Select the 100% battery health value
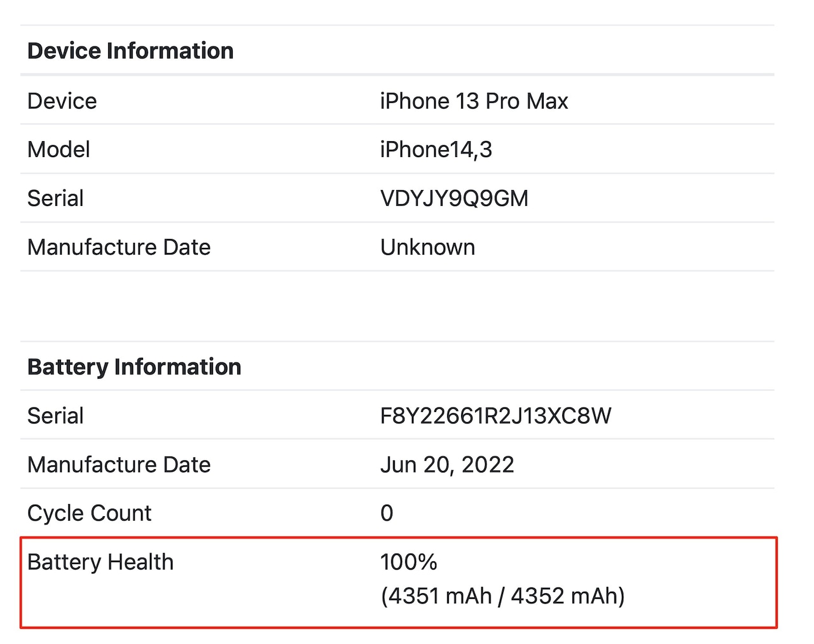The height and width of the screenshot is (644, 814). point(409,562)
